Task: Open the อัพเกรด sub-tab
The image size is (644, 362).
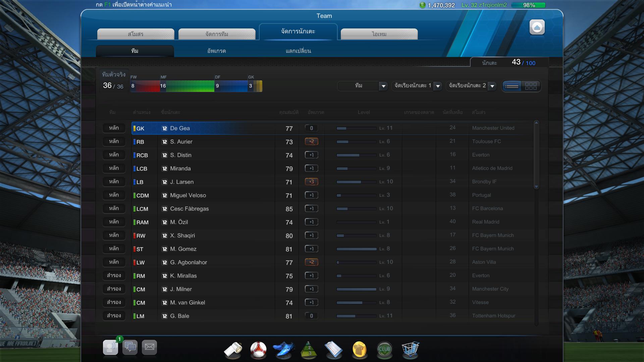Action: coord(216,51)
